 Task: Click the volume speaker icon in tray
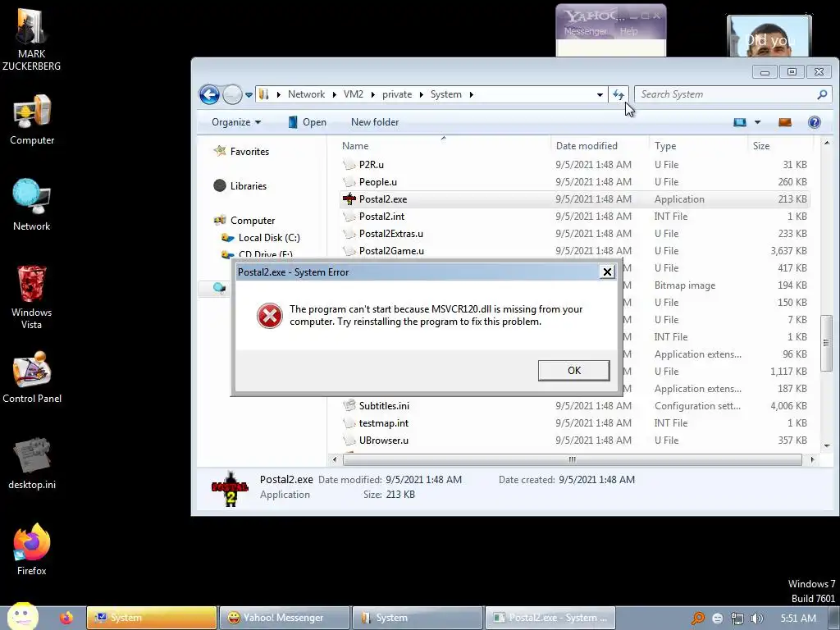[756, 619]
